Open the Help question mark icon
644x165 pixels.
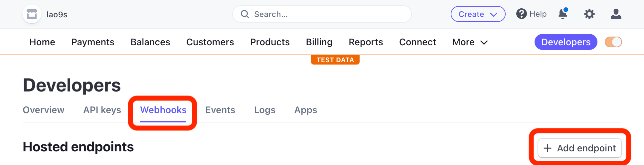(521, 14)
